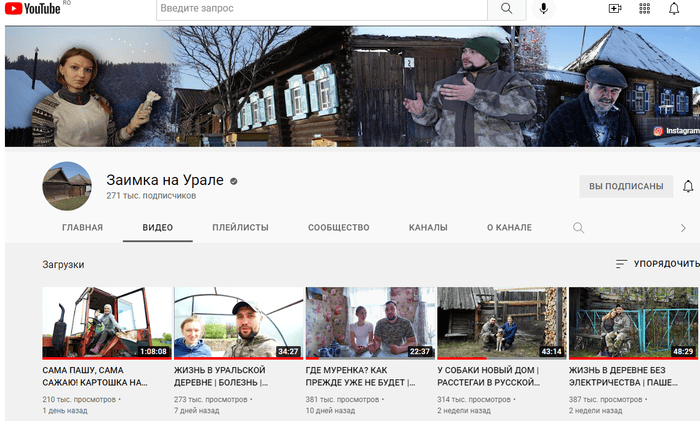Open the 22:37 video thumbnail
This screenshot has width=700, height=421.
coord(370,323)
